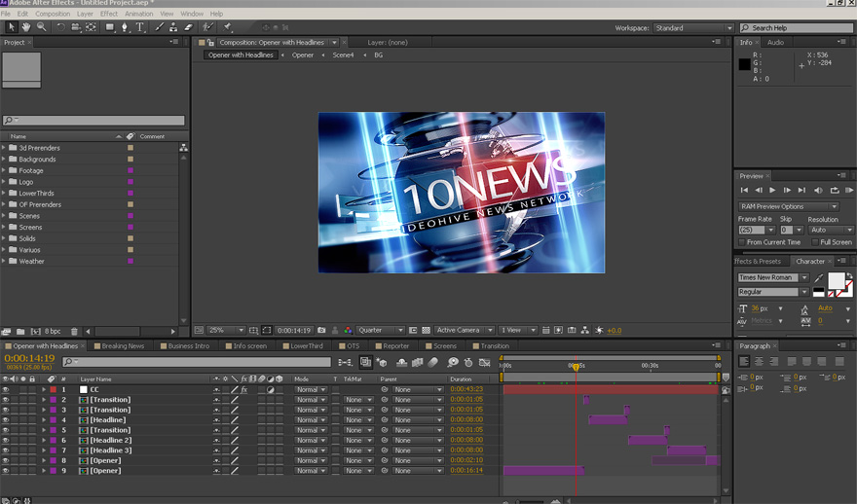Hide the Headline layer eye toggle
Screen dimensions: 857x504
6,420
